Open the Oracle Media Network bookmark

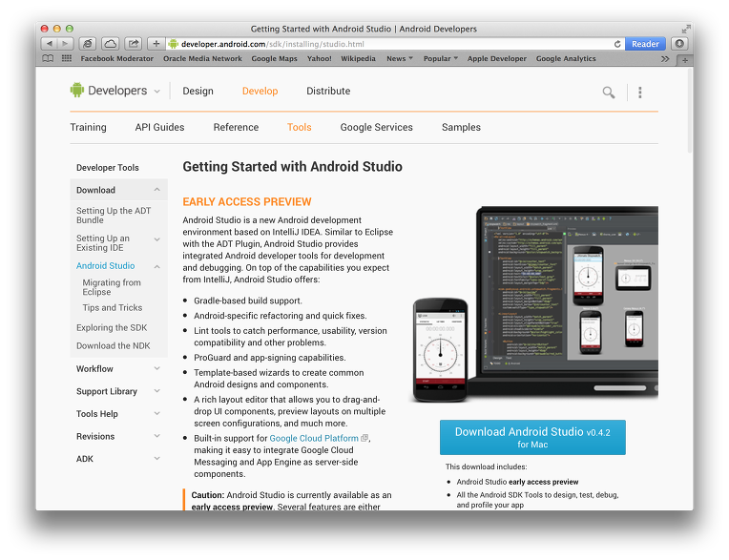click(x=202, y=58)
